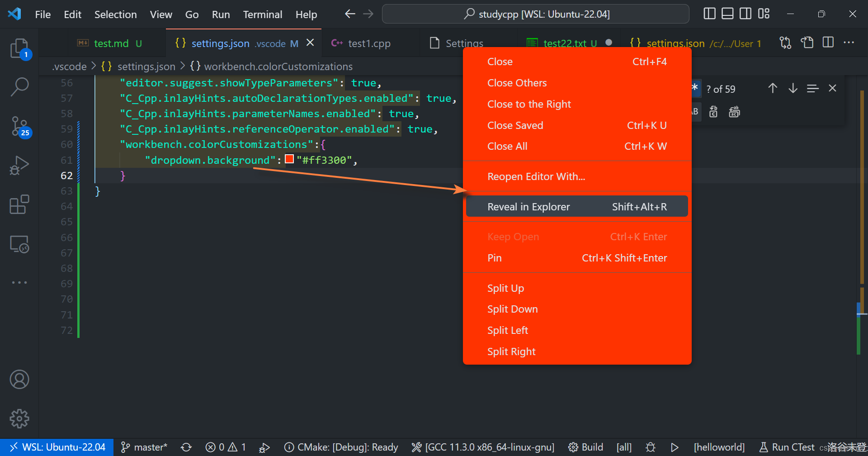Switch to the test.md tab

(x=111, y=43)
